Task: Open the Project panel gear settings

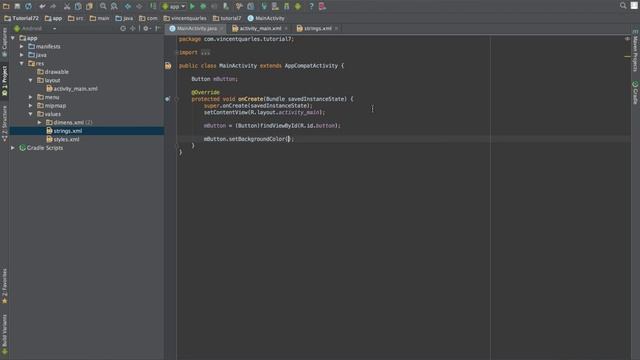Action: pyautogui.click(x=147, y=29)
